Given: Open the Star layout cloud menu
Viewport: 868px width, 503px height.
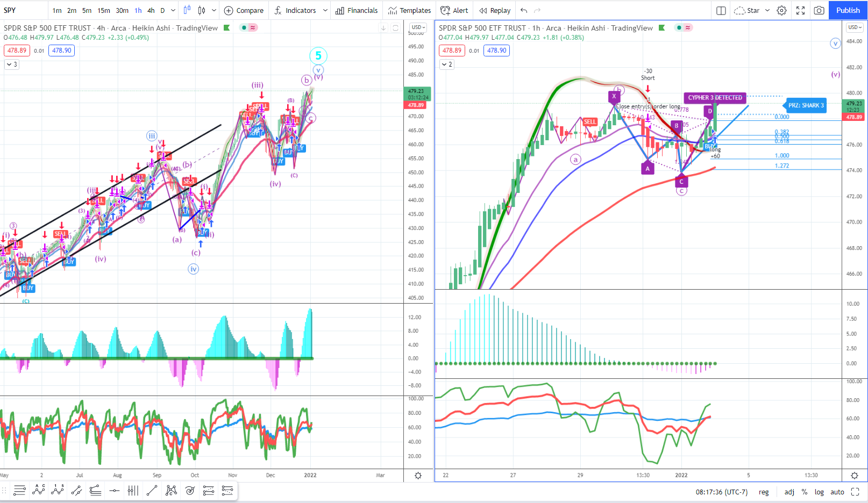Looking at the screenshot, I should pyautogui.click(x=747, y=10).
